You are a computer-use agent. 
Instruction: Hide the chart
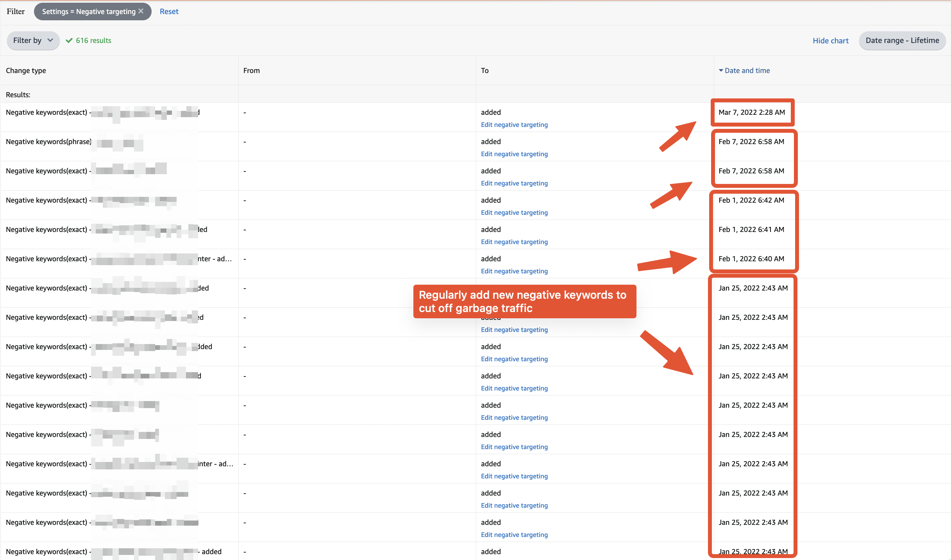[x=830, y=40]
